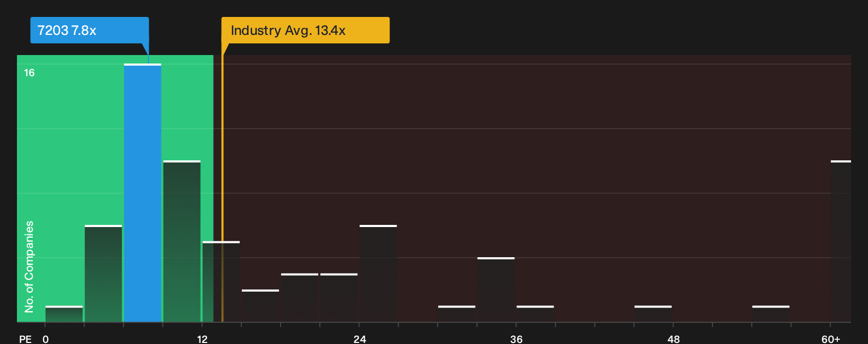Click the '16' y-axis value
868x344 pixels.
pos(29,73)
